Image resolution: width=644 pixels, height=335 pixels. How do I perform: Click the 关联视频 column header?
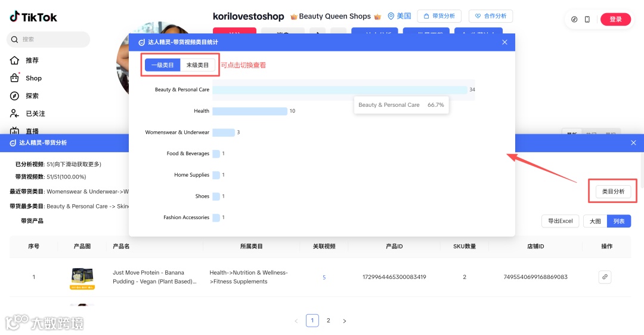(324, 246)
